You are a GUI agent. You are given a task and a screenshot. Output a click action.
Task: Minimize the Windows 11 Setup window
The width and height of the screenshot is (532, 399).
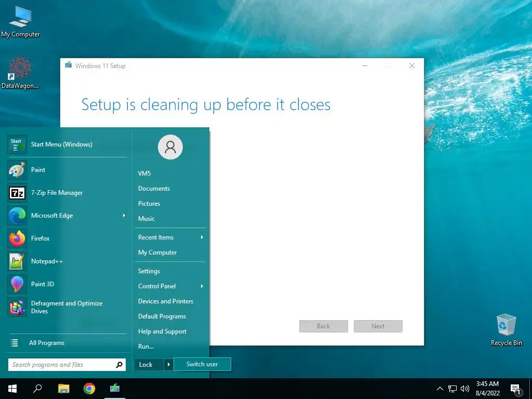365,65
